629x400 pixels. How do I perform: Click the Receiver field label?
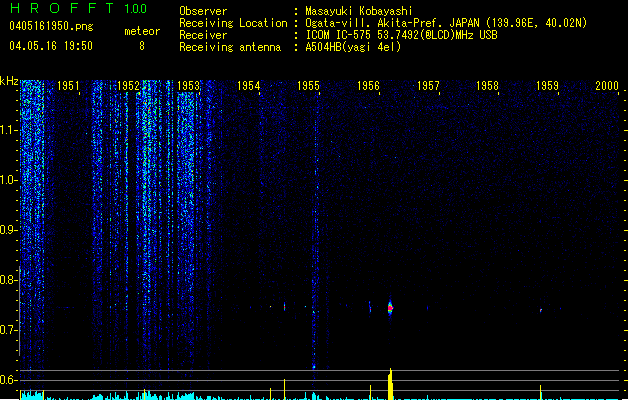click(x=203, y=35)
